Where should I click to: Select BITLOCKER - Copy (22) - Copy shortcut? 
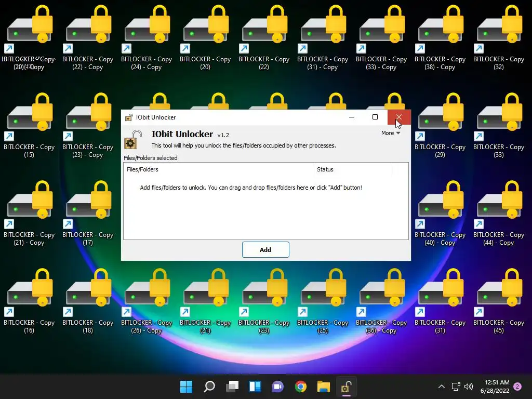click(88, 37)
